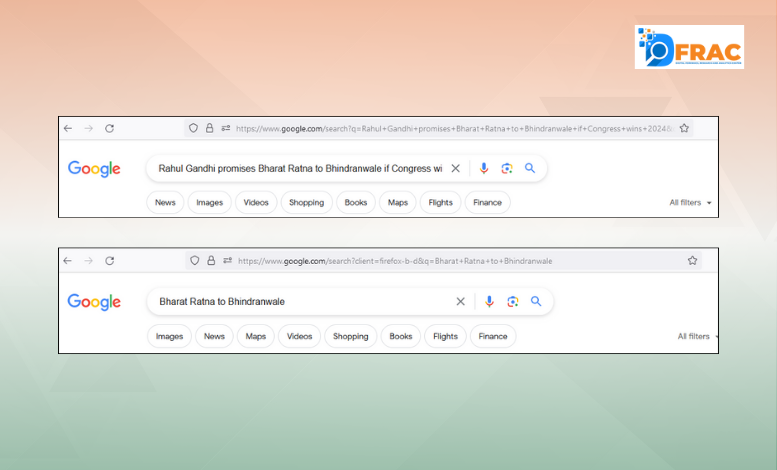Reload the page in bottom browser window
The image size is (777, 470).
pyautogui.click(x=110, y=261)
